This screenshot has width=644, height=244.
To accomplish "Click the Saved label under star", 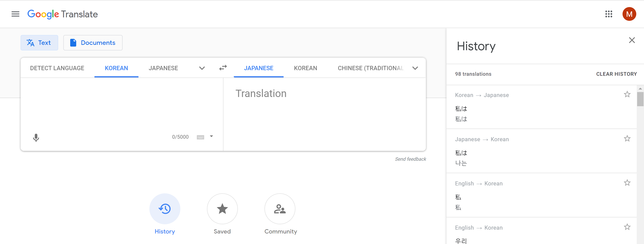I will [x=222, y=232].
